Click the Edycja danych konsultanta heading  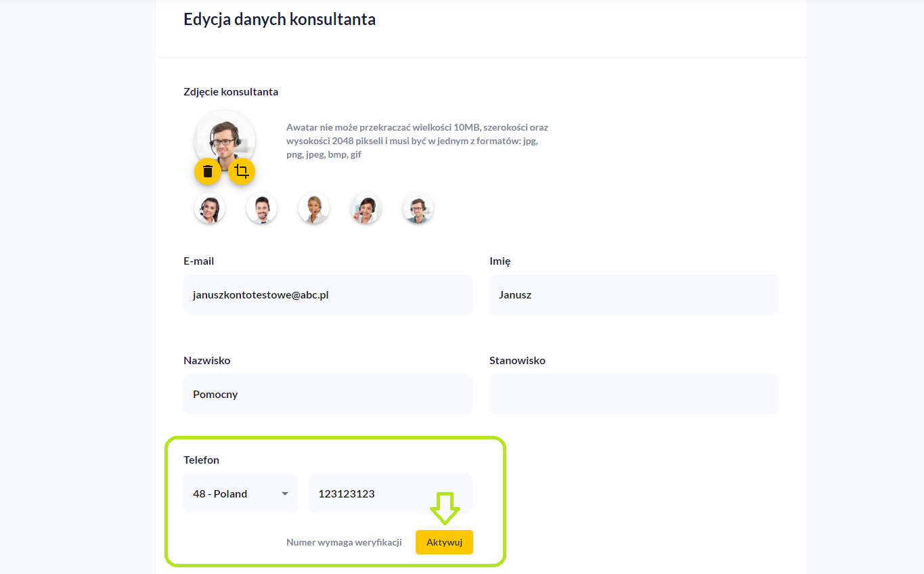tap(280, 20)
